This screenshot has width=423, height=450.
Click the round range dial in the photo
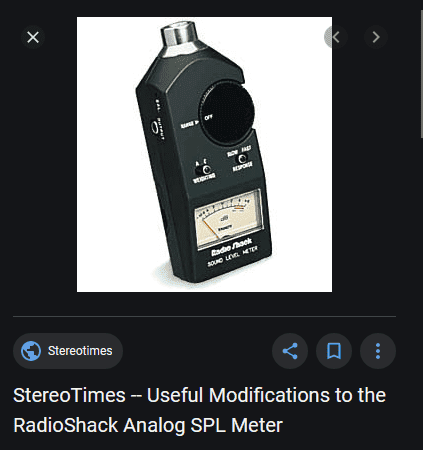point(227,113)
